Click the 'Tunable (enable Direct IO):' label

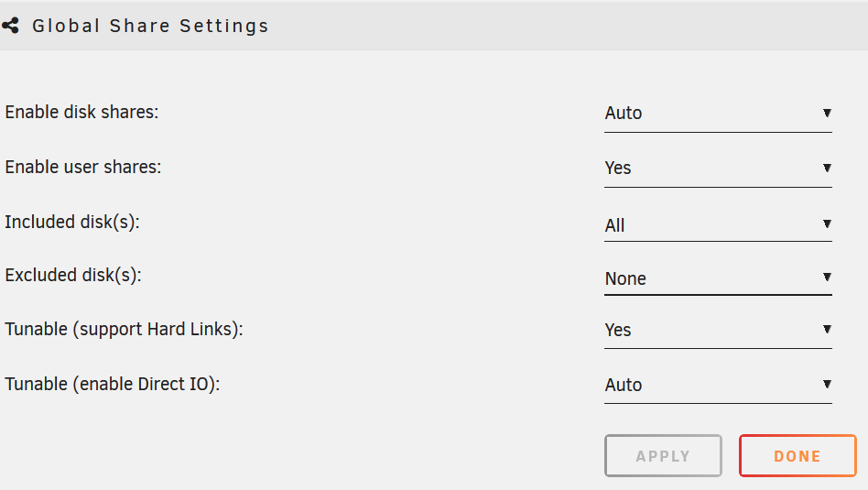point(113,385)
